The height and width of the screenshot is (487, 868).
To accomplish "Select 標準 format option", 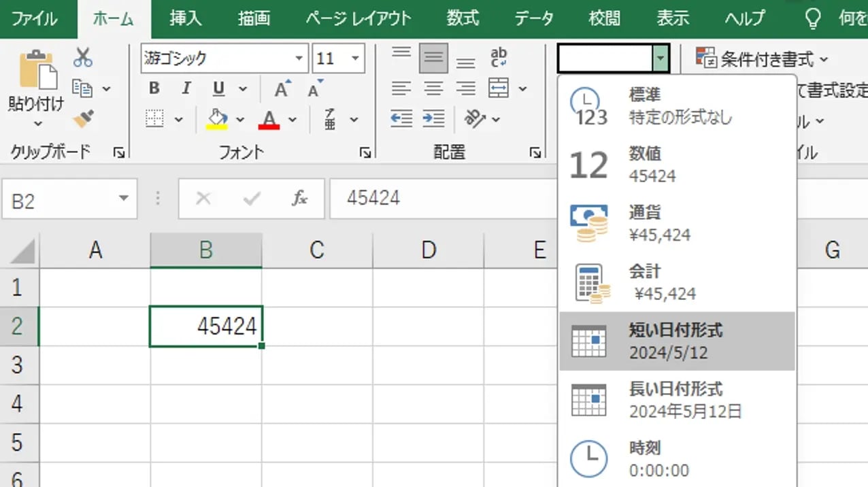I will [x=677, y=106].
